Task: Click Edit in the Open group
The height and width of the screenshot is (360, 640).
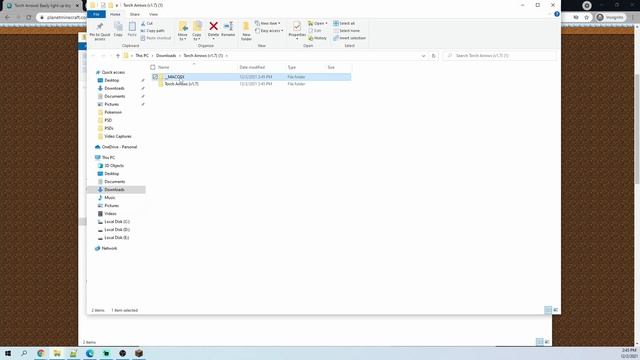Action: [x=315, y=31]
